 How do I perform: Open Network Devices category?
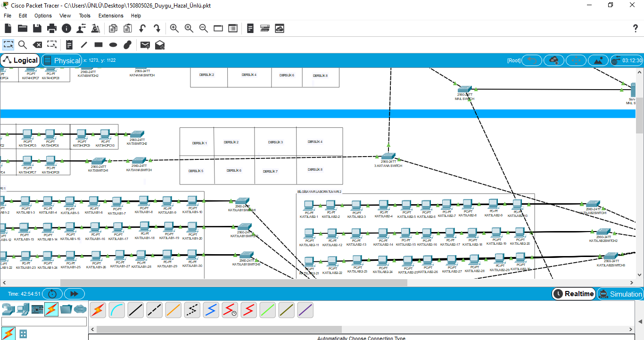tap(8, 309)
